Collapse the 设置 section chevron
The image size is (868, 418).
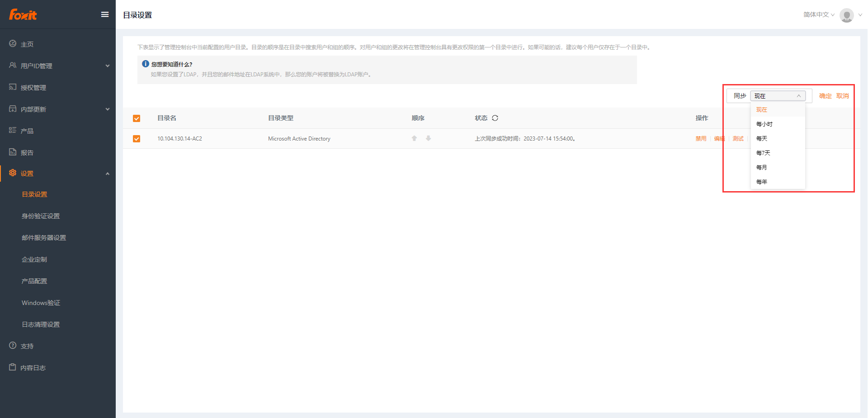[x=108, y=174]
